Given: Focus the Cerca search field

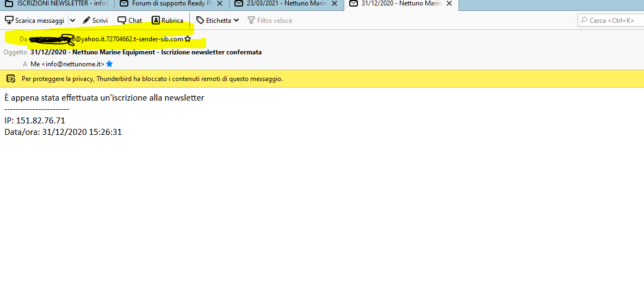Looking at the screenshot, I should 611,20.
